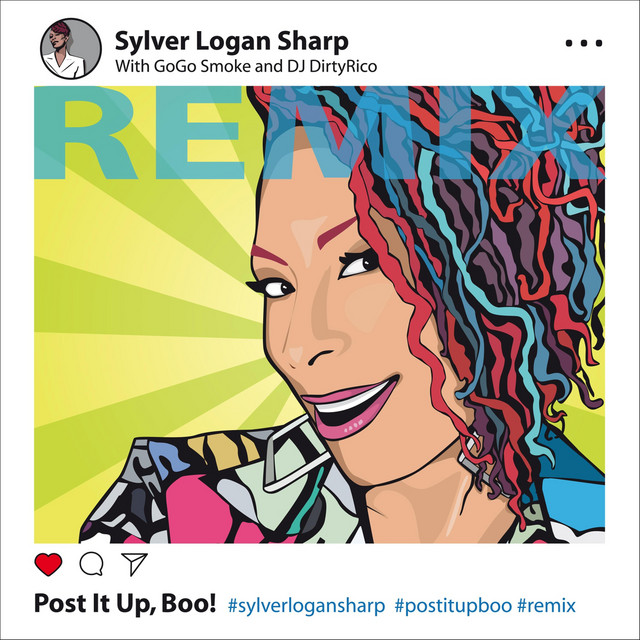Click the letter R in REMIX
Image resolution: width=640 pixels, height=640 pixels.
pyautogui.click(x=84, y=133)
